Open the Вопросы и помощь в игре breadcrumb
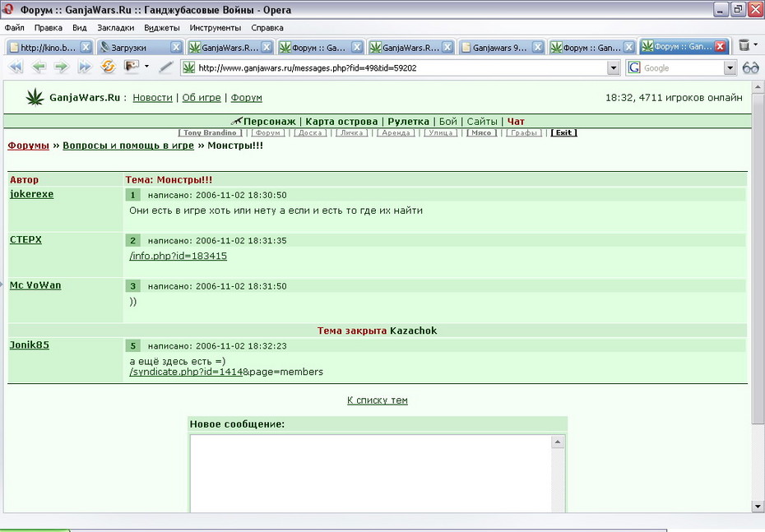765x532 pixels. tap(128, 146)
